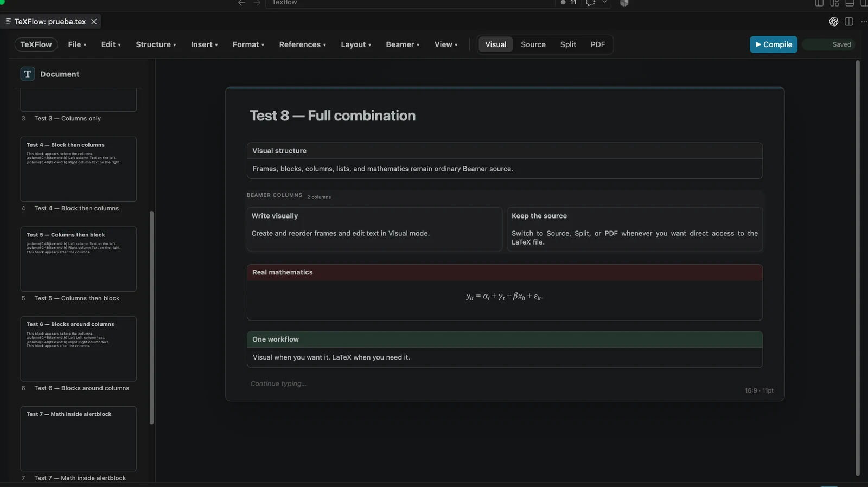868x487 pixels.
Task: Expand the Structure menu
Action: pyautogui.click(x=156, y=44)
